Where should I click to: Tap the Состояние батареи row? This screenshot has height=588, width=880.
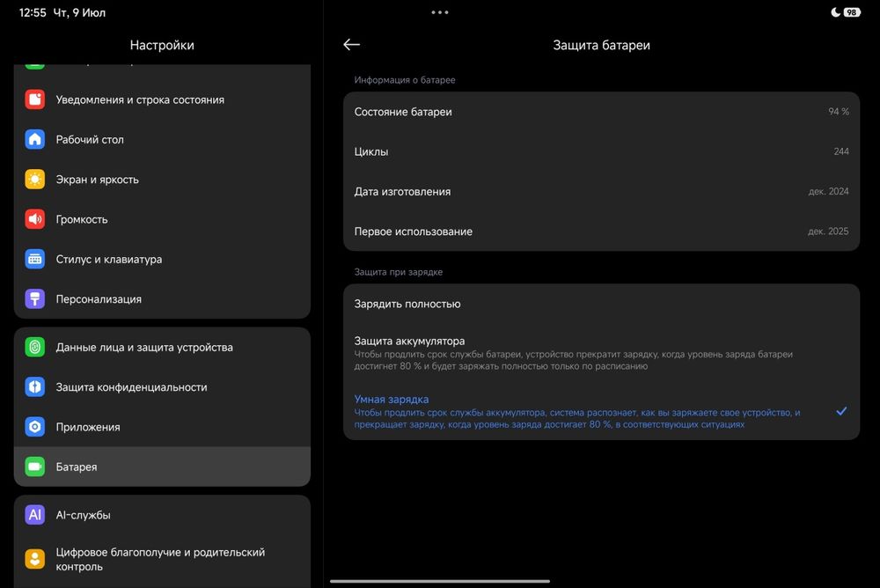click(601, 112)
